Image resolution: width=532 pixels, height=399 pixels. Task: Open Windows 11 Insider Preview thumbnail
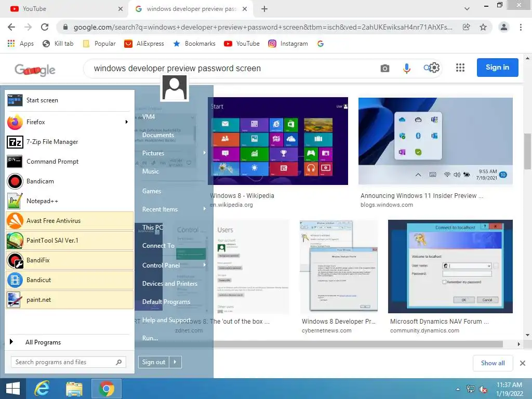coord(435,141)
